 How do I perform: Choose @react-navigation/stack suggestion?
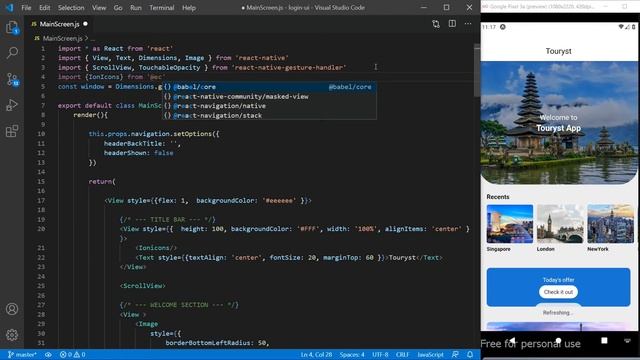point(269,116)
